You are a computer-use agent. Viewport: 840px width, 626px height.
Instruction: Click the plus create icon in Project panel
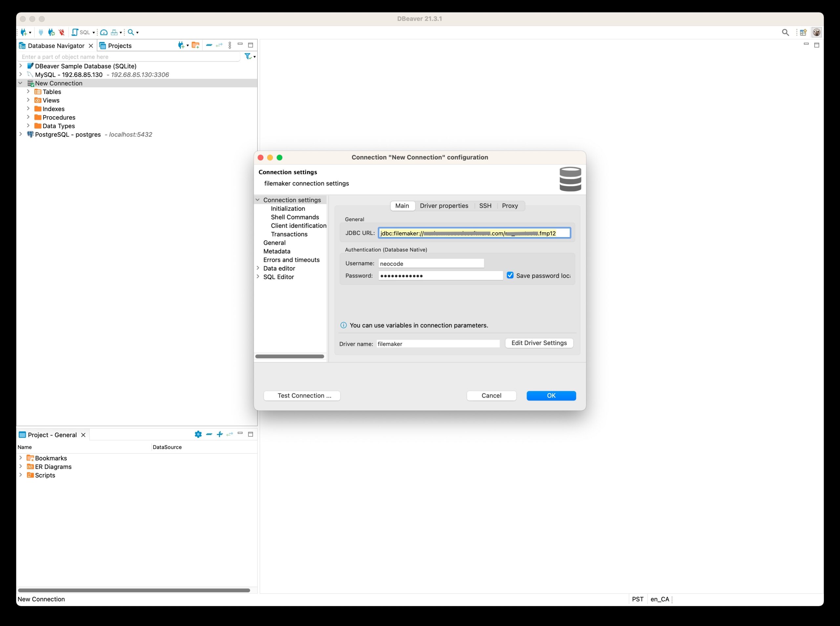[x=220, y=434]
